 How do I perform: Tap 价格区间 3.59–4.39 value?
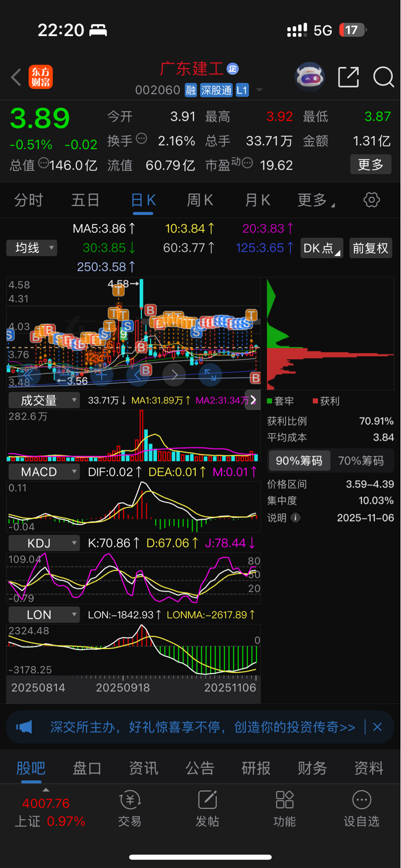[x=370, y=484]
